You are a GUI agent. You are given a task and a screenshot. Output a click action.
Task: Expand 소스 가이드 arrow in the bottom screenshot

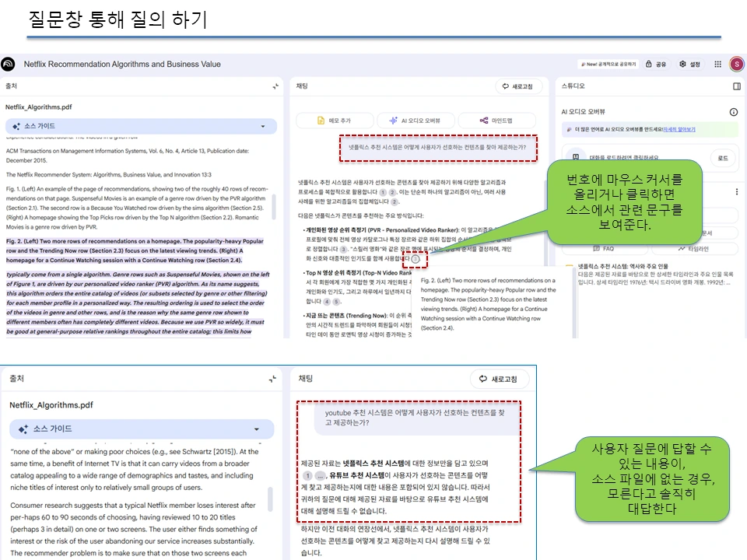[256, 429]
